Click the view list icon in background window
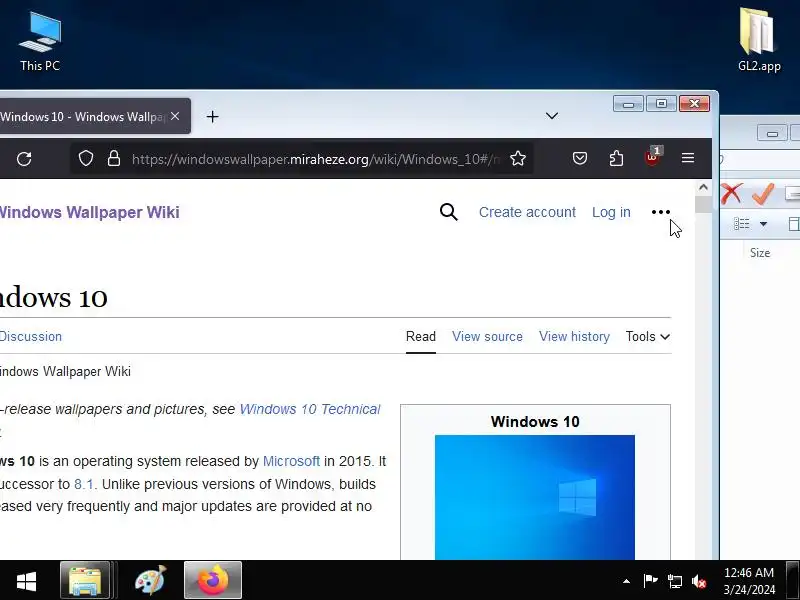800x600 pixels. point(741,223)
